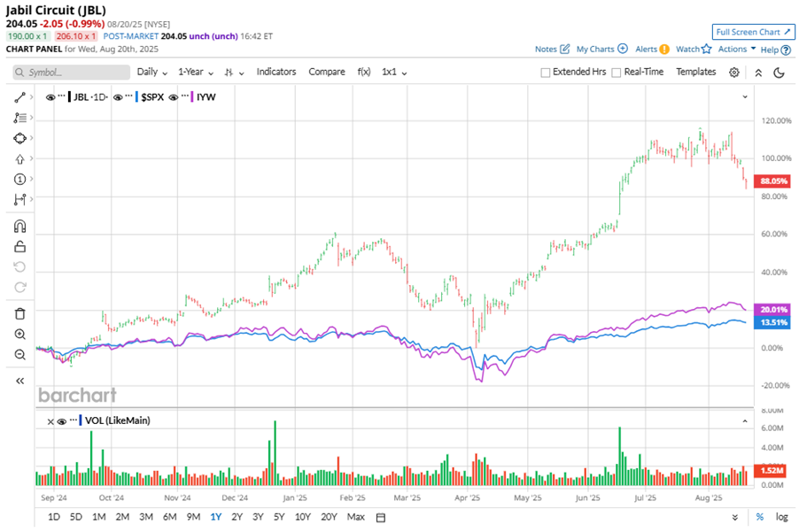799x532 pixels.
Task: Click the Symbol search field
Action: tap(72, 73)
